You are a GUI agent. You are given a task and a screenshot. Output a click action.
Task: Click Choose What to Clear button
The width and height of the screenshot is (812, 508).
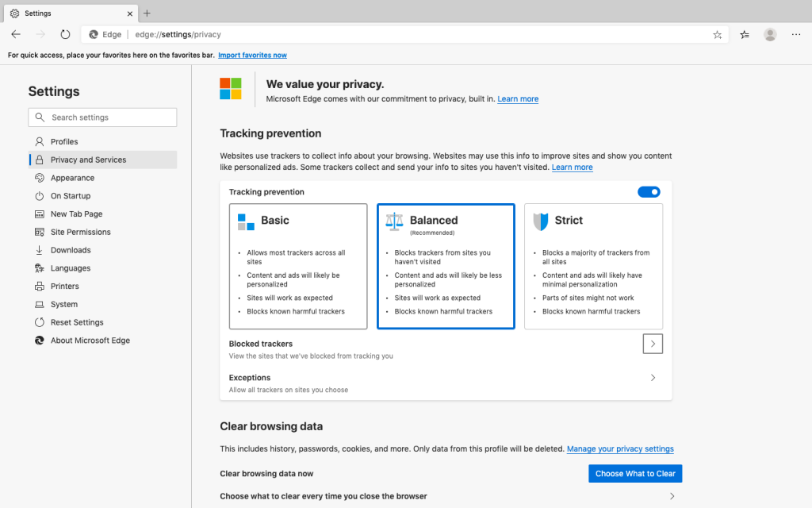coord(635,474)
